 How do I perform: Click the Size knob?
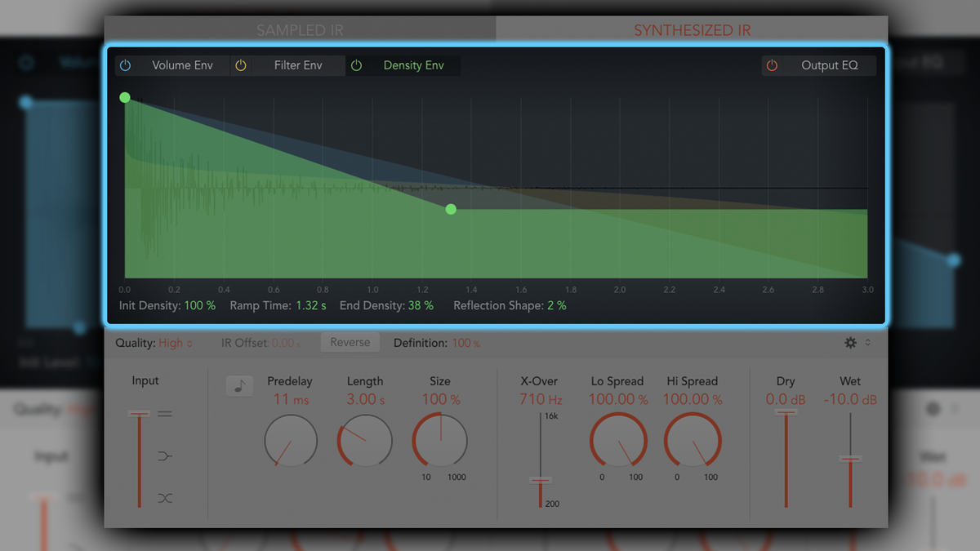coord(439,441)
